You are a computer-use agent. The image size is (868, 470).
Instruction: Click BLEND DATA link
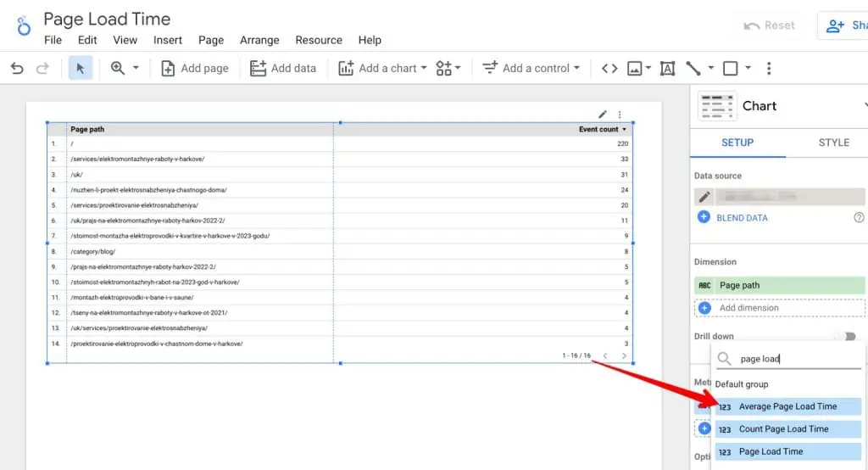click(x=742, y=218)
